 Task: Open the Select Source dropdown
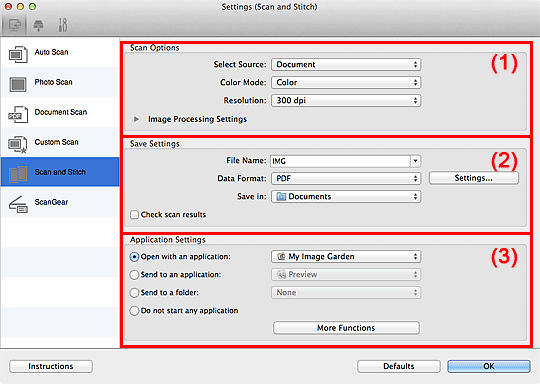coord(346,64)
